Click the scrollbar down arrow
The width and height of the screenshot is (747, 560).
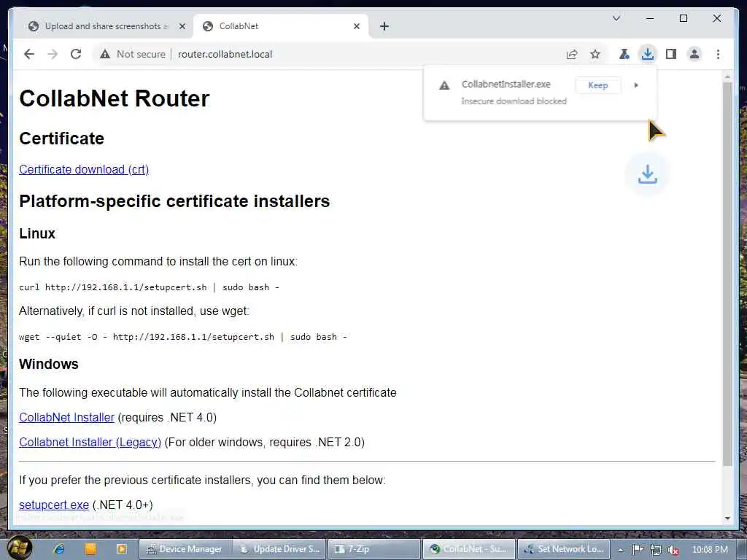(x=727, y=518)
